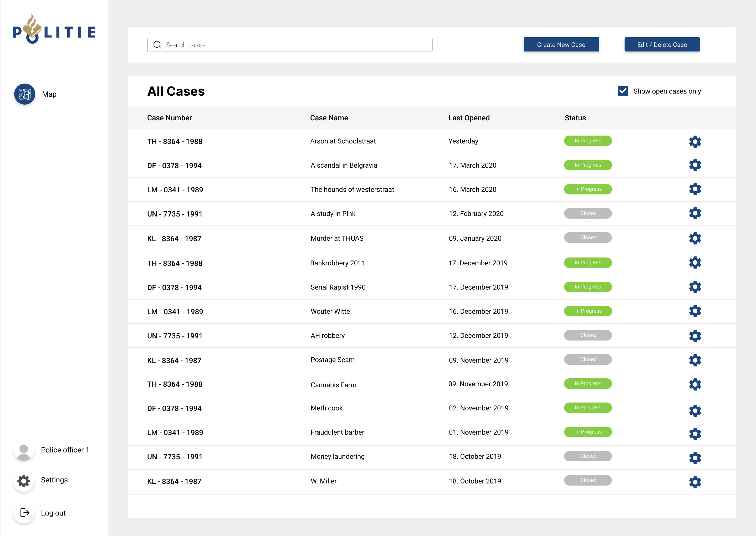Open the Map icon in sidebar
Image resolution: width=756 pixels, height=536 pixels.
(x=24, y=94)
